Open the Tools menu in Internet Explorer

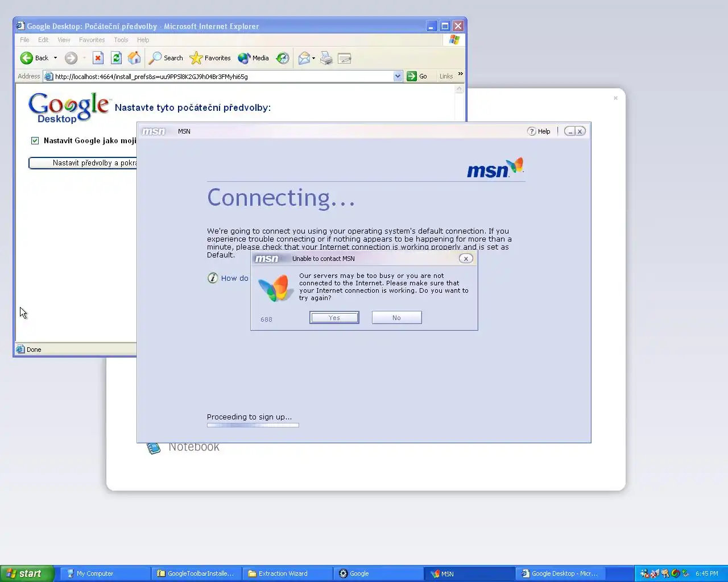click(121, 40)
